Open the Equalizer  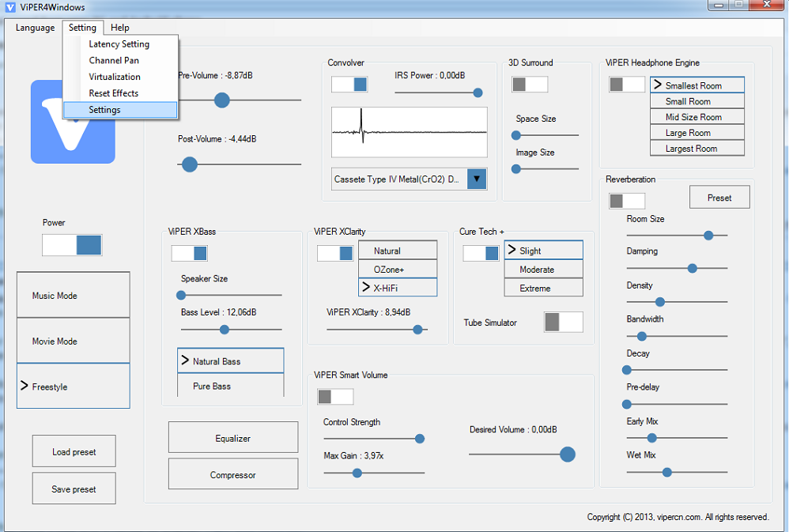click(233, 438)
